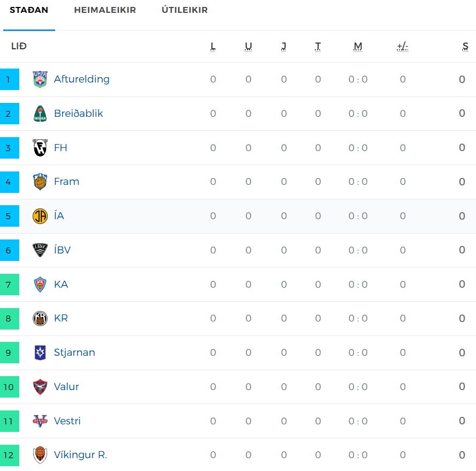The height and width of the screenshot is (471, 476).
Task: Click the +/- goal difference header
Action: coord(403,47)
